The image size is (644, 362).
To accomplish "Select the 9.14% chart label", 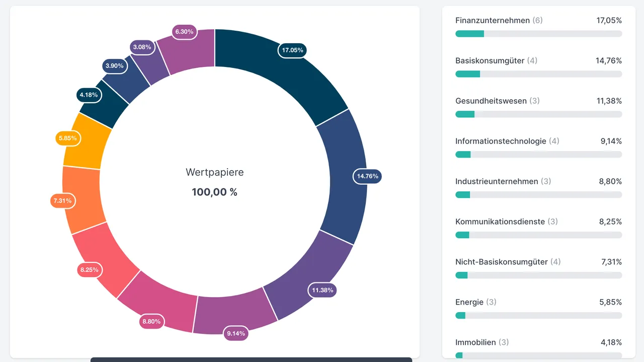I will coord(236,333).
